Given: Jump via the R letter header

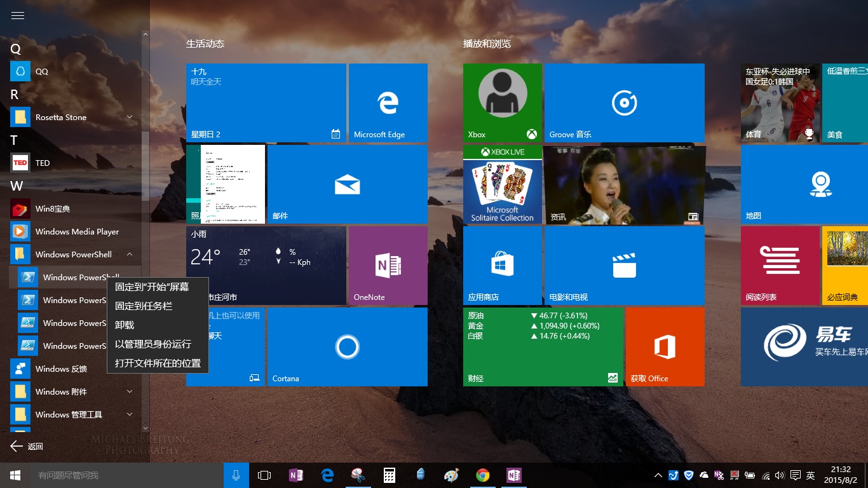Looking at the screenshot, I should pos(15,95).
